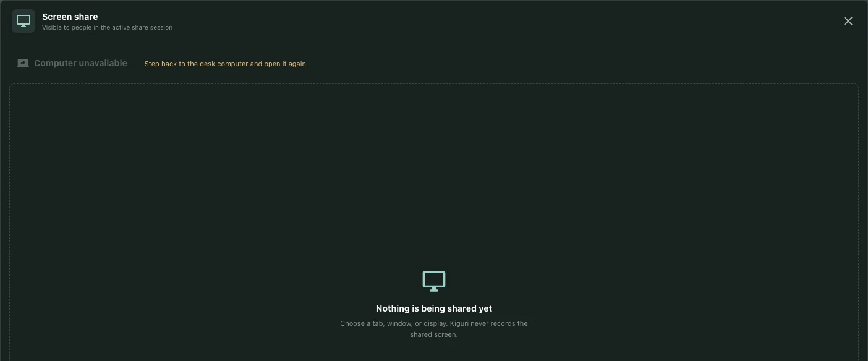Click the "Step back to the desk computer" notice
The height and width of the screenshot is (361, 868).
[x=226, y=64]
